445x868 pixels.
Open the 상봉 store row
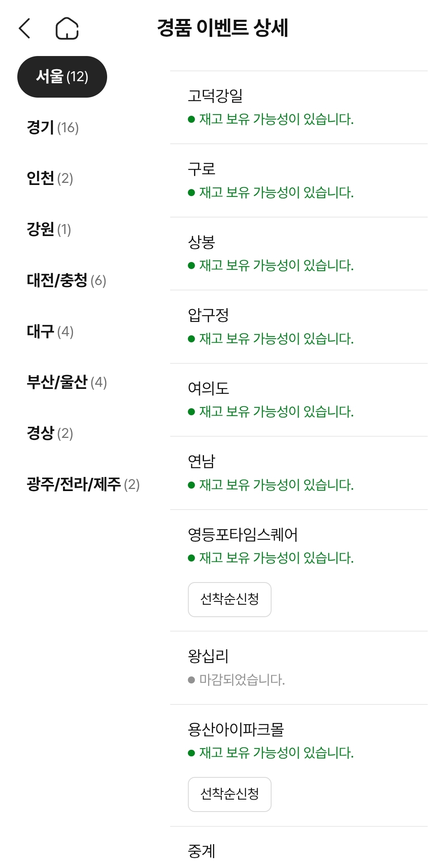298,253
